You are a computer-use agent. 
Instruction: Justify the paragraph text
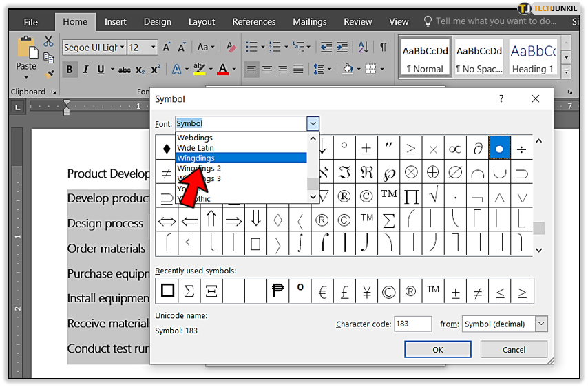coord(298,70)
